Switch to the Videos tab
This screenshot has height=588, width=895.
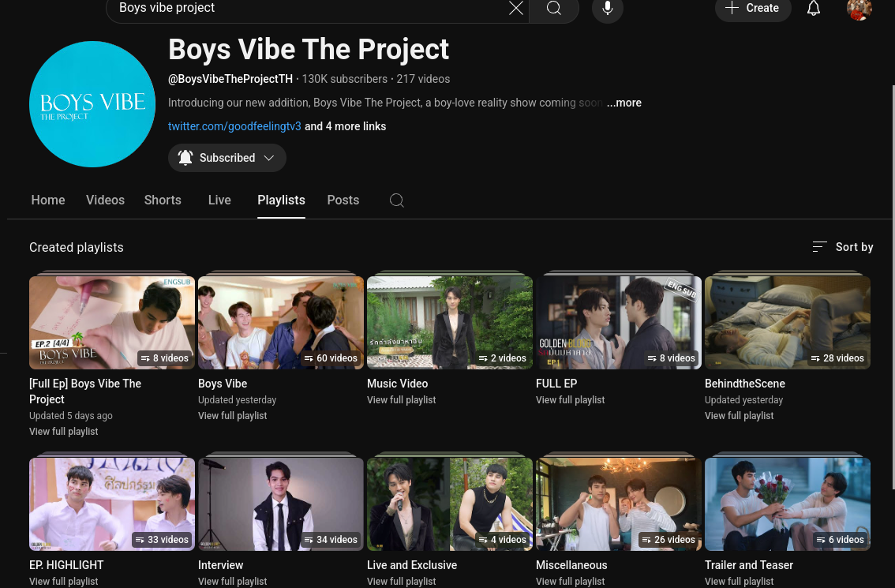click(x=105, y=200)
